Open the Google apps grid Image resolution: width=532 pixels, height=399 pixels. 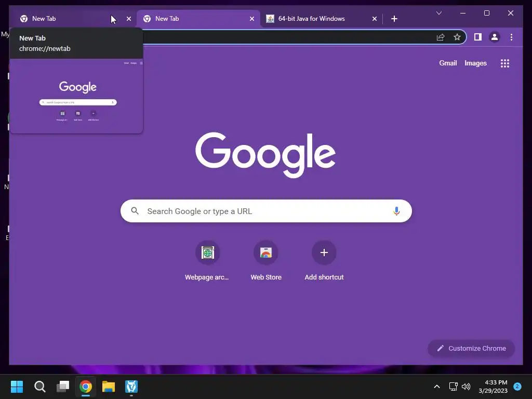pos(505,63)
